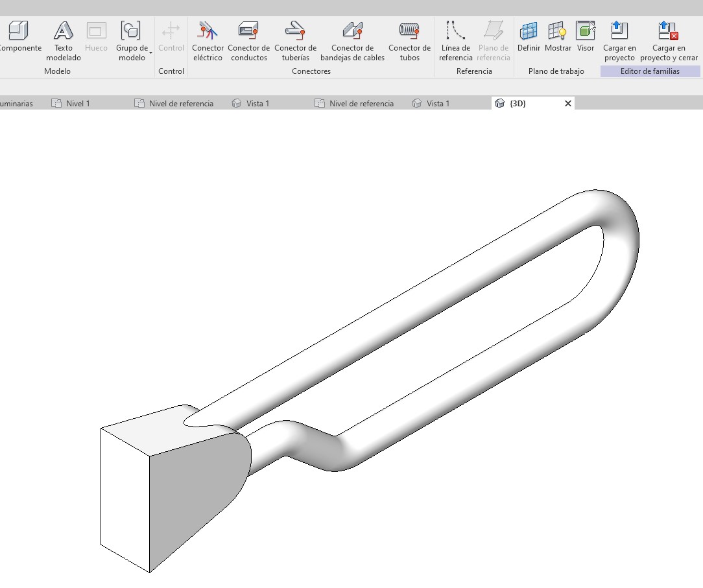Select the Conector de conductos tool

point(248,31)
